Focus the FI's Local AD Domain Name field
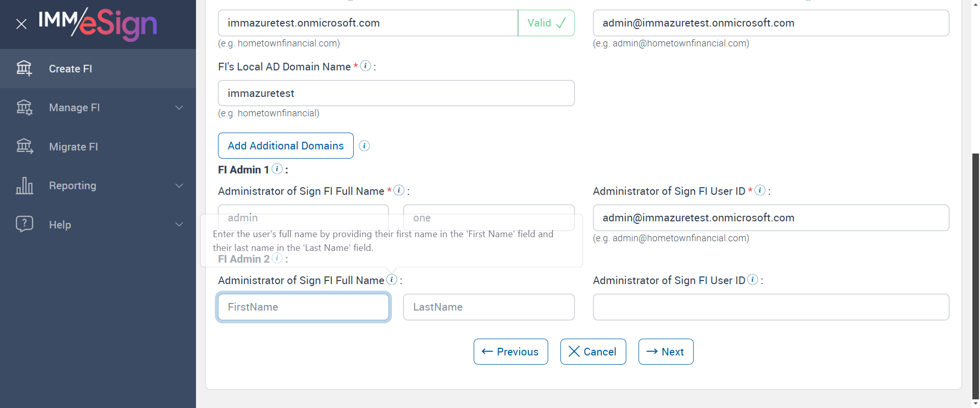 pos(396,93)
